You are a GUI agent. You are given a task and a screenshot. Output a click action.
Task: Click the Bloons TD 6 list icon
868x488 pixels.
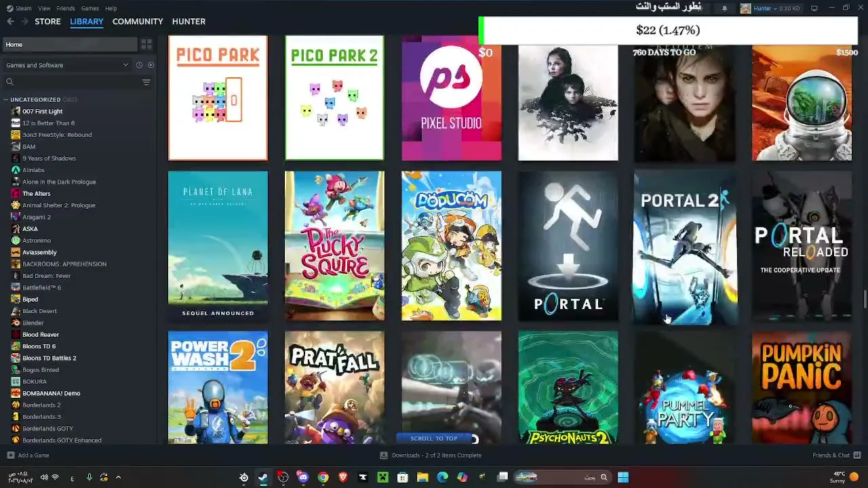(16, 346)
